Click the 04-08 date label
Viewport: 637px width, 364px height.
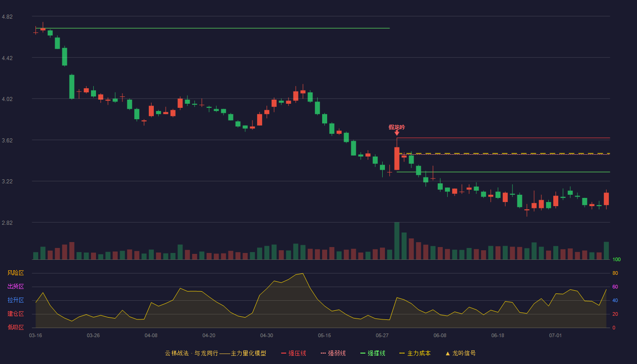[x=151, y=335]
